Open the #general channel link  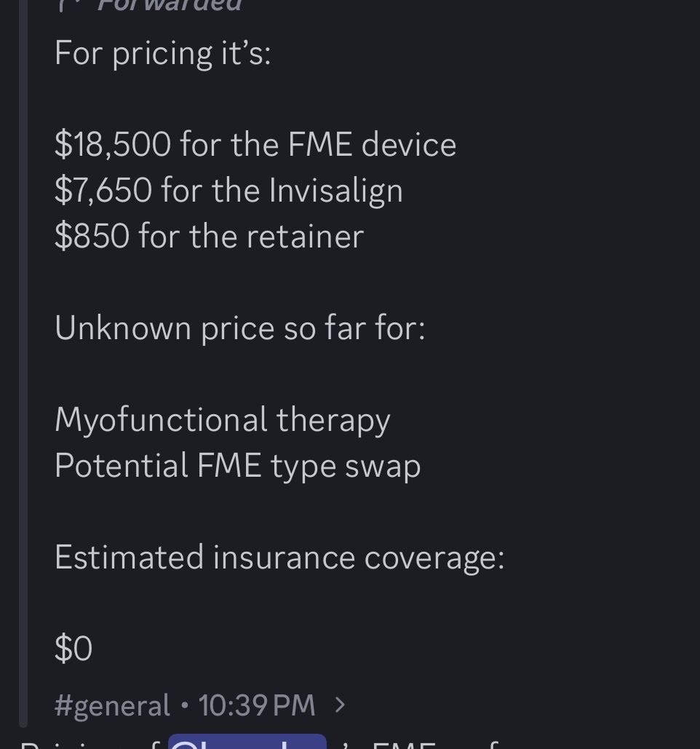pyautogui.click(x=112, y=705)
